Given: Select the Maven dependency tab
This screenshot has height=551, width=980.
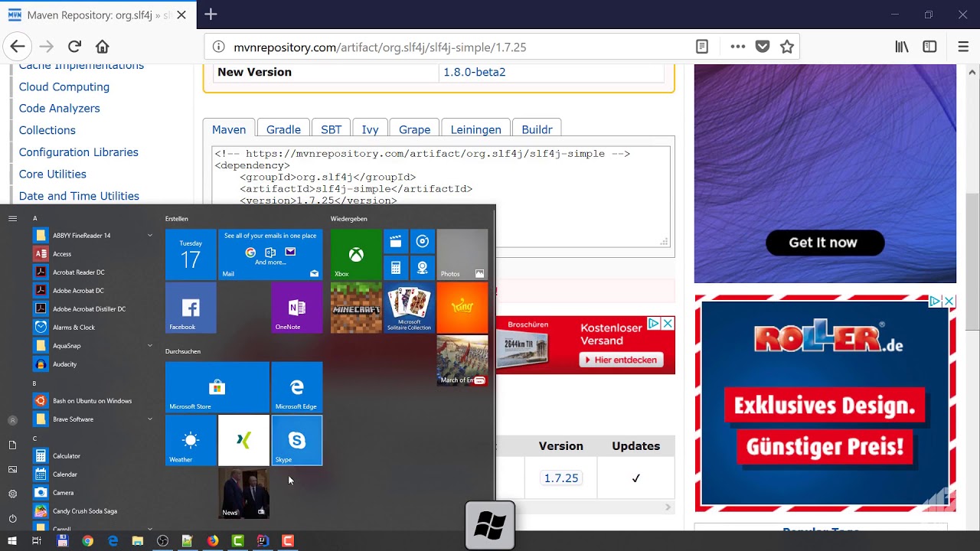Looking at the screenshot, I should pyautogui.click(x=229, y=129).
